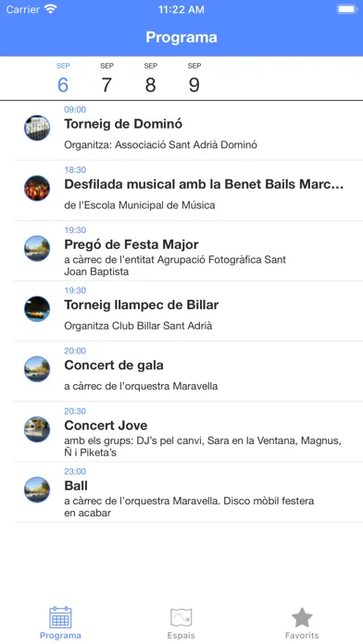Tap the Concert Jove round thumbnail
This screenshot has width=363, height=644.
(x=37, y=429)
